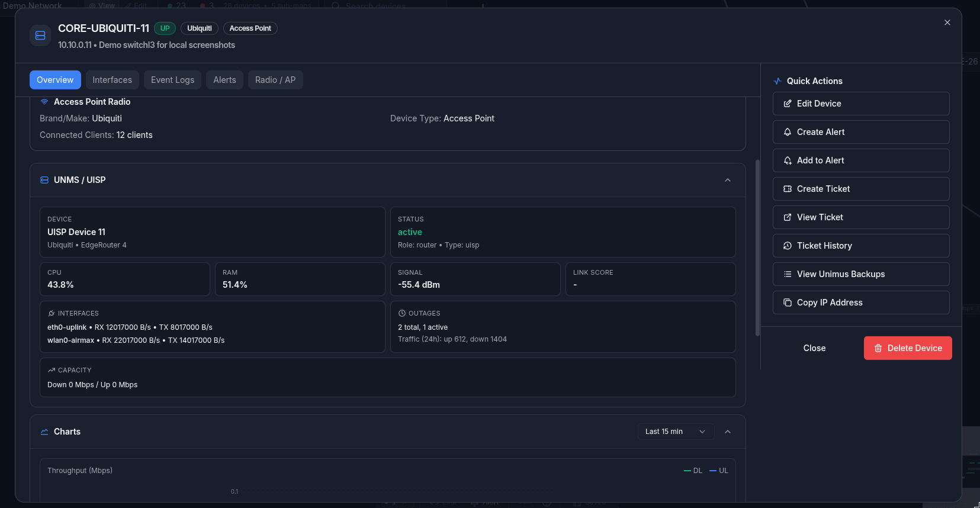Click the wlan0-airmax interface row
The width and height of the screenshot is (980, 508).
(x=136, y=340)
